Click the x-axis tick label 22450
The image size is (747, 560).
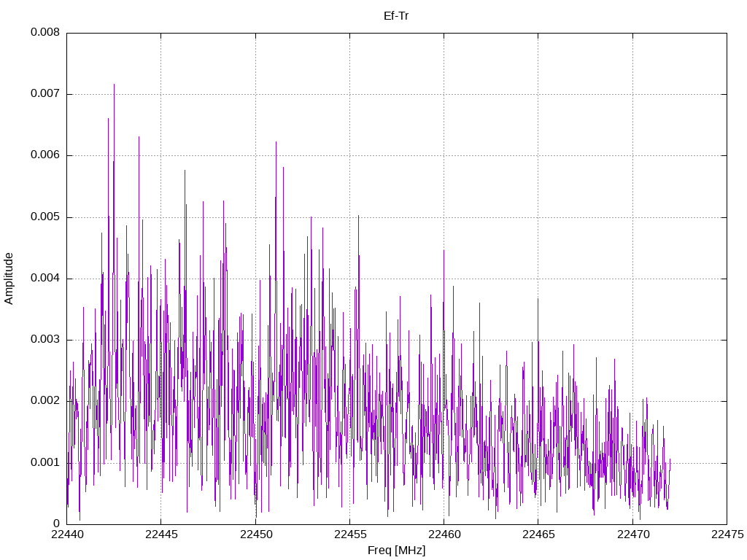(x=256, y=534)
